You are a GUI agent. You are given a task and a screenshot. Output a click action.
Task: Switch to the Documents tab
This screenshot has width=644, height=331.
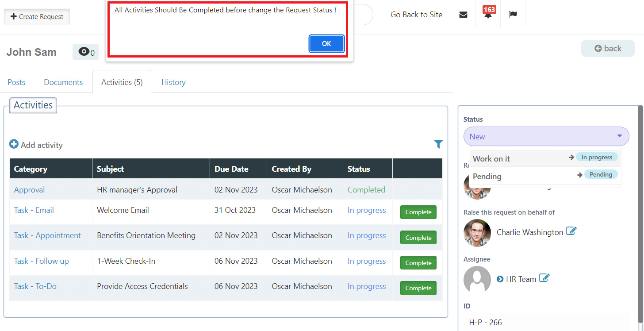[63, 82]
